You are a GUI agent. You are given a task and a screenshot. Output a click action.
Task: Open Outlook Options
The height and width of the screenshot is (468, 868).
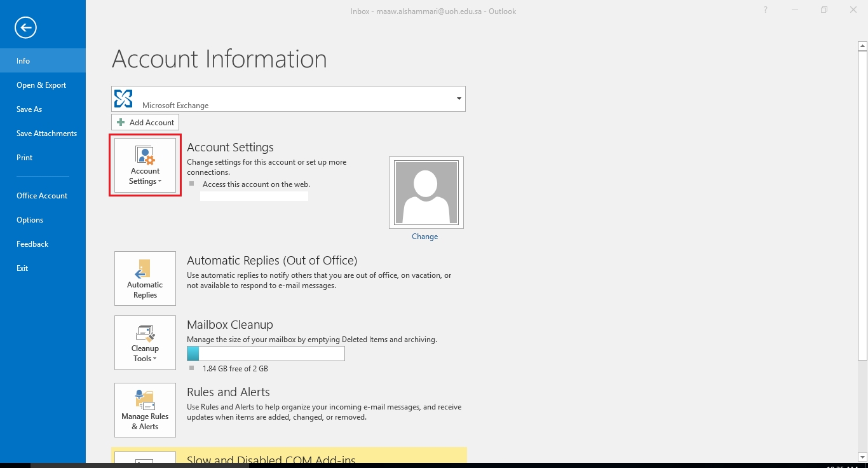43,219
